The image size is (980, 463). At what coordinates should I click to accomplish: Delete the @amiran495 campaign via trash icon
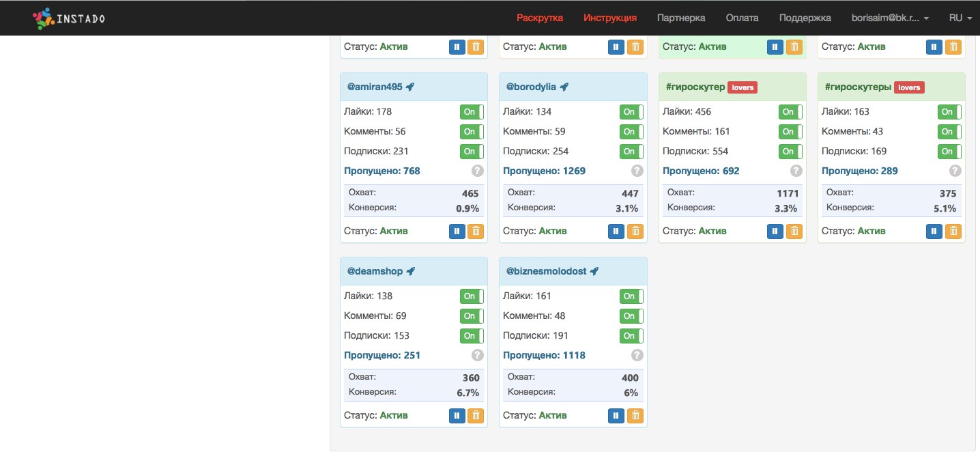[476, 231]
